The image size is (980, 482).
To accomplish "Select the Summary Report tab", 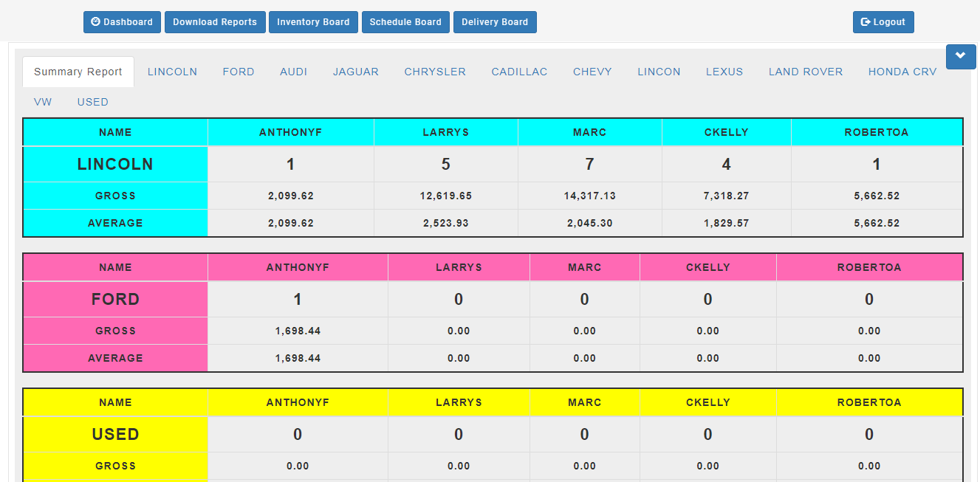I will coord(78,72).
